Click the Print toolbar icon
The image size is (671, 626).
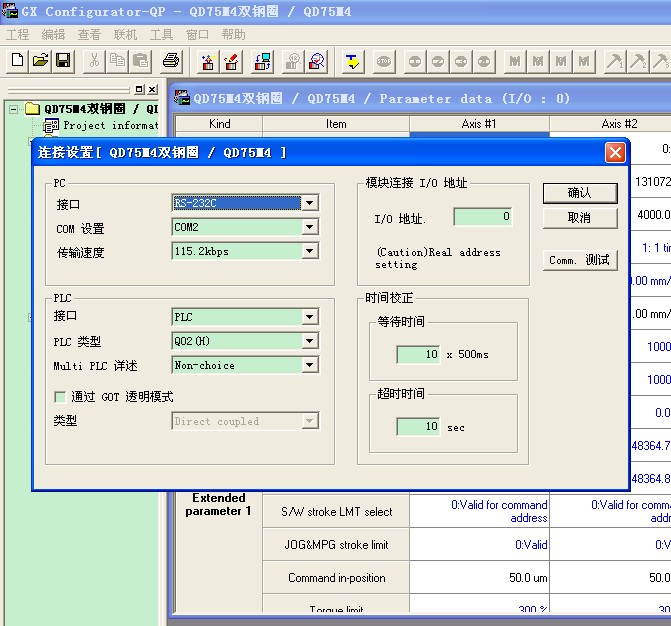click(x=171, y=61)
